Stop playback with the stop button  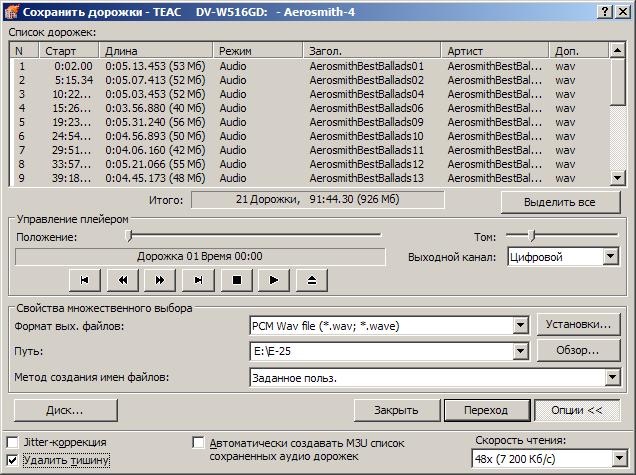pos(236,280)
